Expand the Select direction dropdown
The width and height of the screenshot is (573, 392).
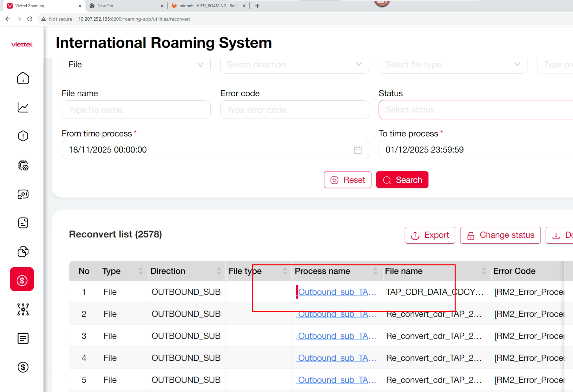coord(295,65)
